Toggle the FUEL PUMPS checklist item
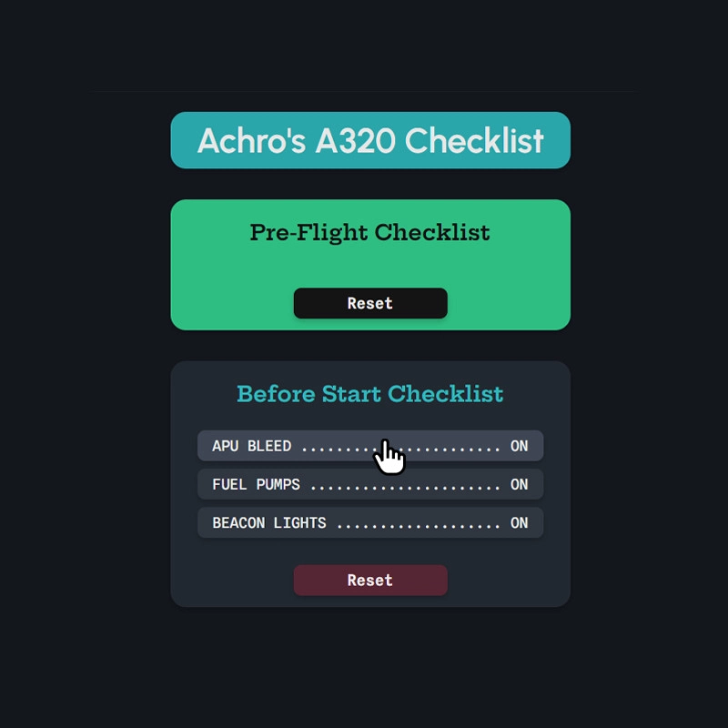 click(370, 484)
